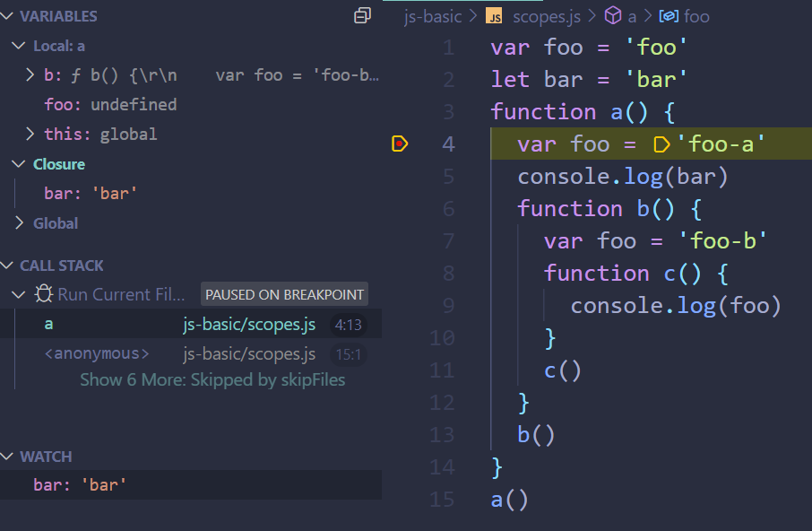Select the a stack frame at 4:13
Image resolution: width=812 pixels, height=531 pixels.
tap(191, 325)
